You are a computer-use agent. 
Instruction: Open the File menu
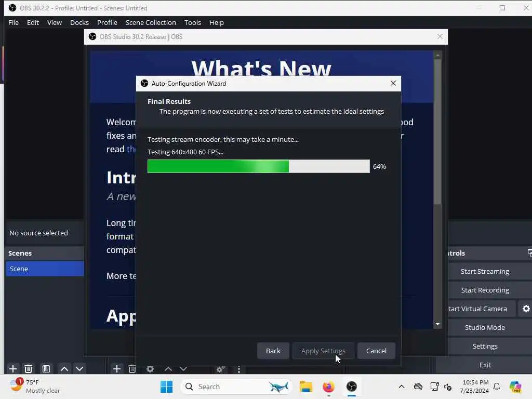pyautogui.click(x=14, y=22)
